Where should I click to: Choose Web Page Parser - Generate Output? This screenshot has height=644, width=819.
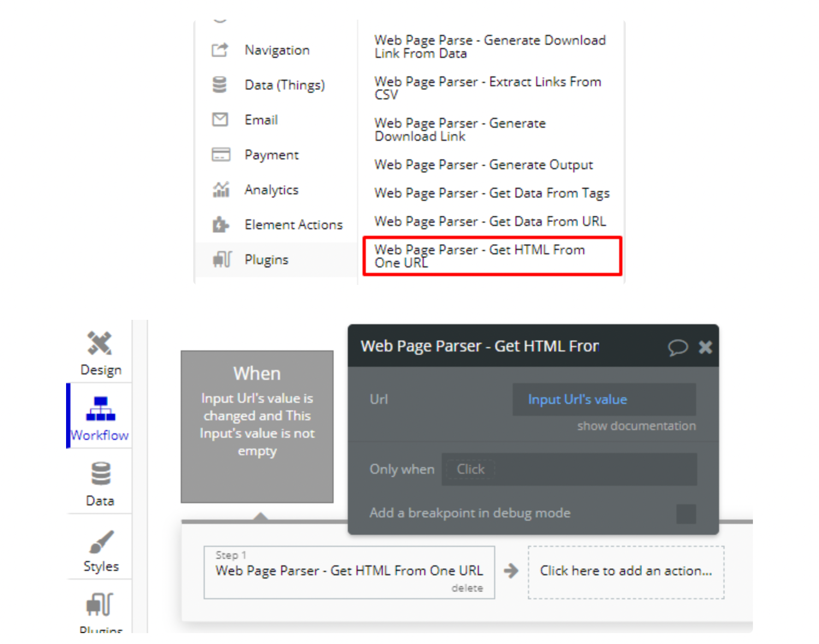click(x=484, y=165)
